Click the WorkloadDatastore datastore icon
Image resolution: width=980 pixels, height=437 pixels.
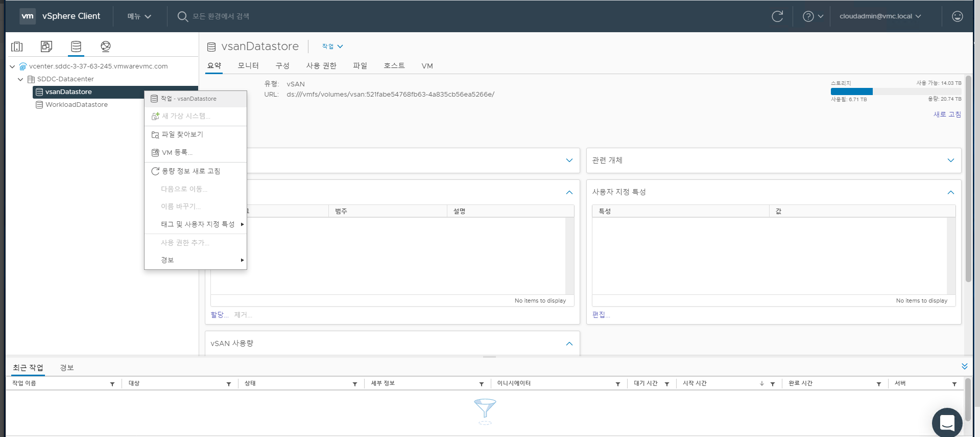tap(39, 105)
